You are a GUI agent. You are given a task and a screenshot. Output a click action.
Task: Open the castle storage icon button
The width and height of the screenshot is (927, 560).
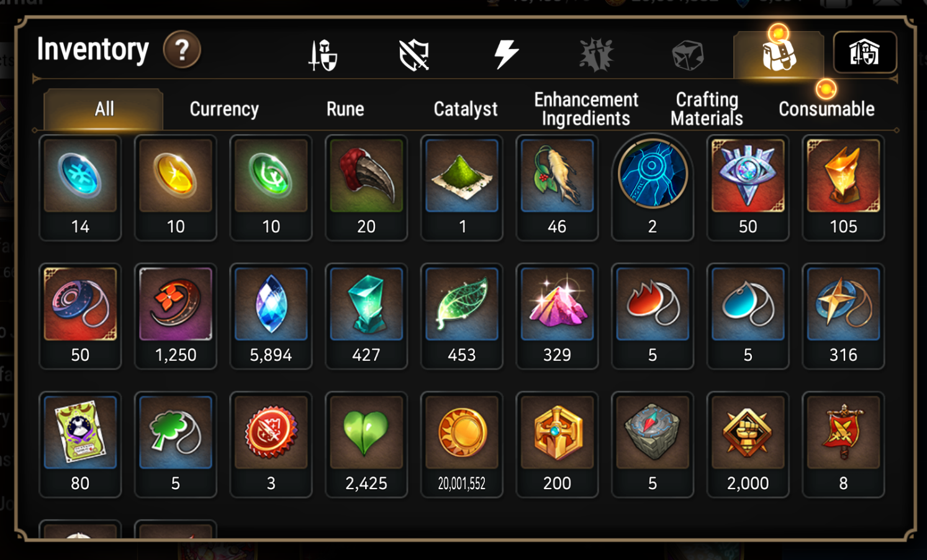point(865,52)
